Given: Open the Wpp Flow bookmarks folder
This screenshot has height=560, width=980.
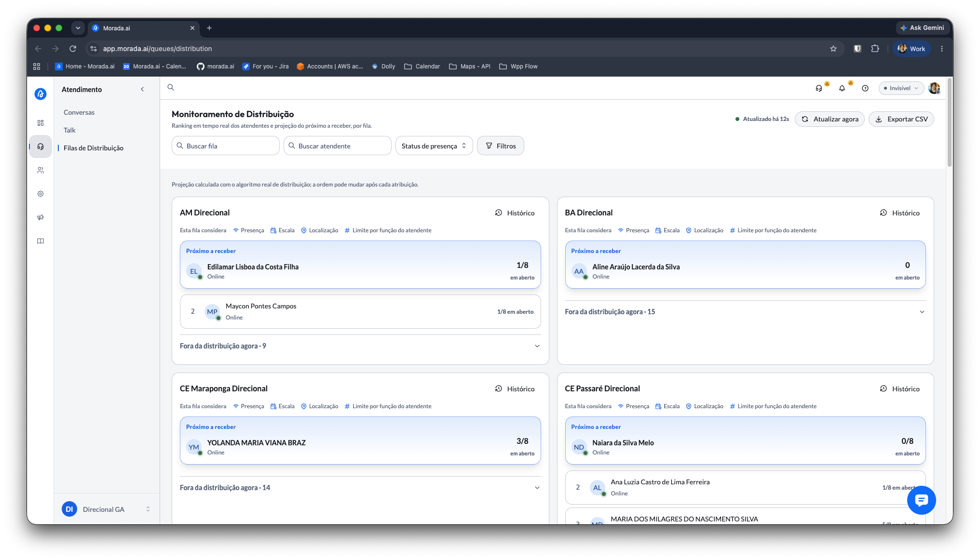Looking at the screenshot, I should [x=518, y=67].
